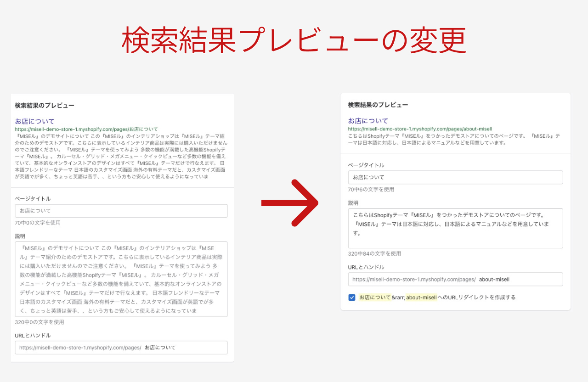The image size is (588, 382).
Task: Click the left URL handle field "お店について"
Action: tap(121, 348)
